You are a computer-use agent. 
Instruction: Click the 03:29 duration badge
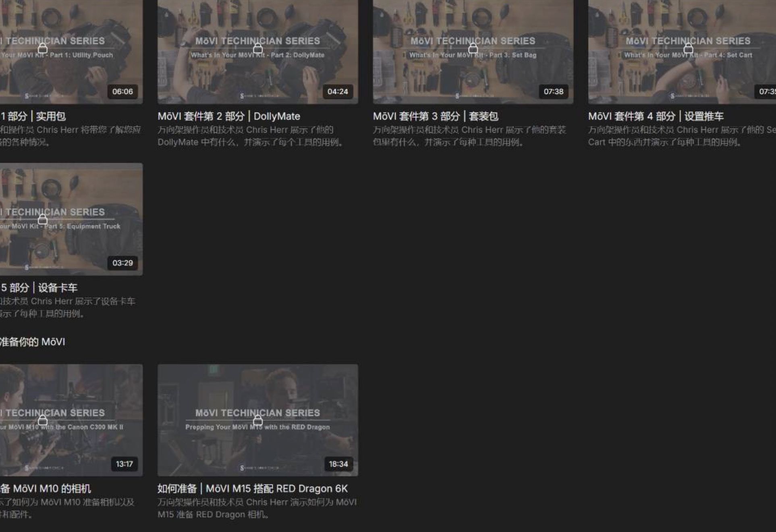click(122, 263)
